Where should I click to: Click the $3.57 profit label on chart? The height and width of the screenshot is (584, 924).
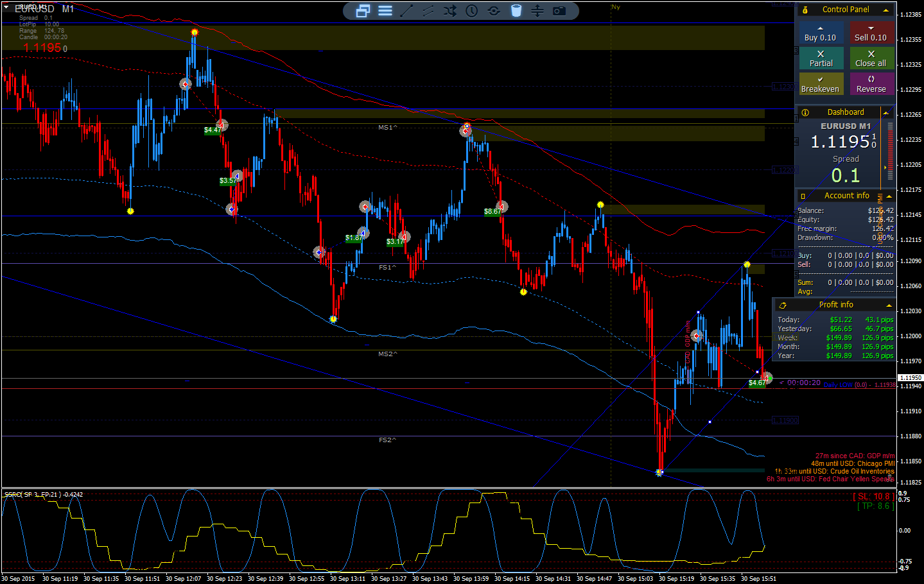click(227, 181)
